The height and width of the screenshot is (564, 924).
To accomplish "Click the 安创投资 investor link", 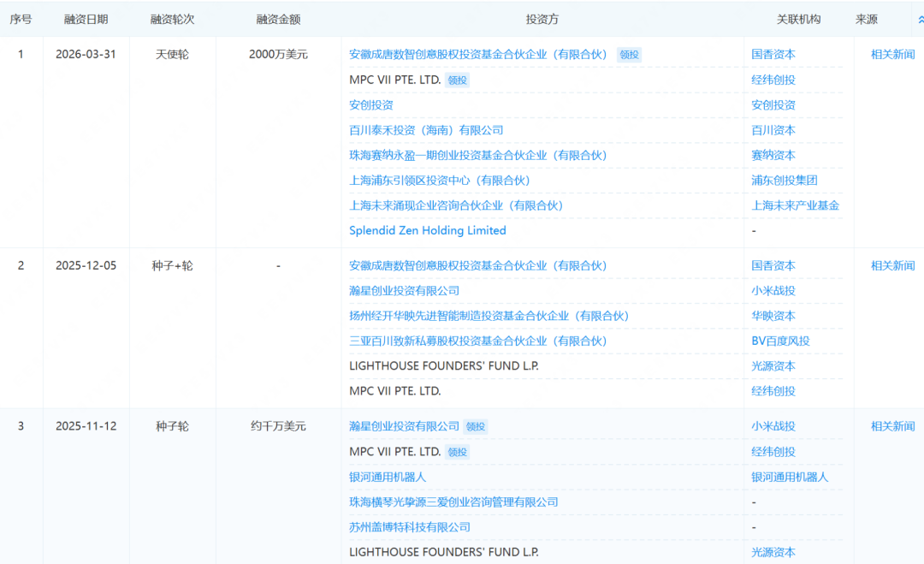I will pos(371,105).
